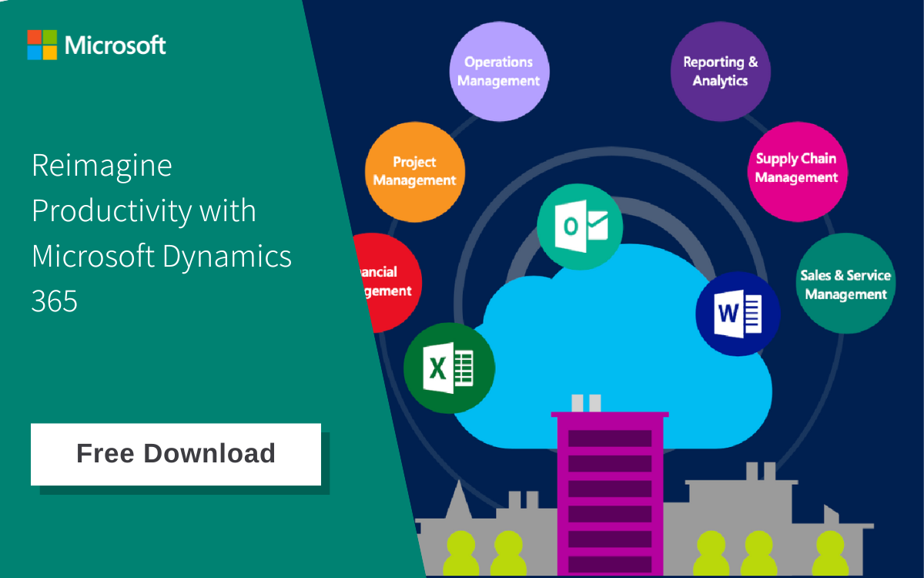924x578 pixels.
Task: Toggle the Sales & Service Management node
Action: coord(845,284)
